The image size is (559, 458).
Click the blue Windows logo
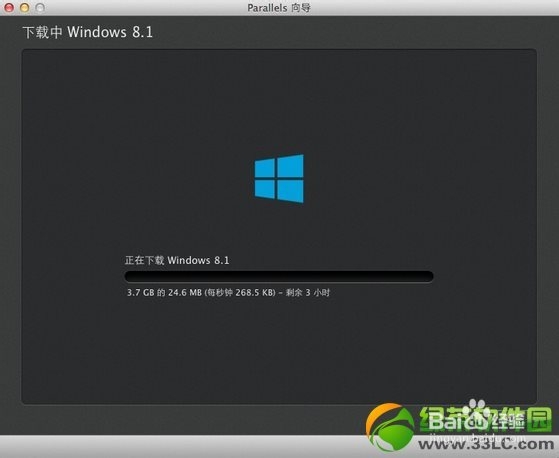pos(279,179)
